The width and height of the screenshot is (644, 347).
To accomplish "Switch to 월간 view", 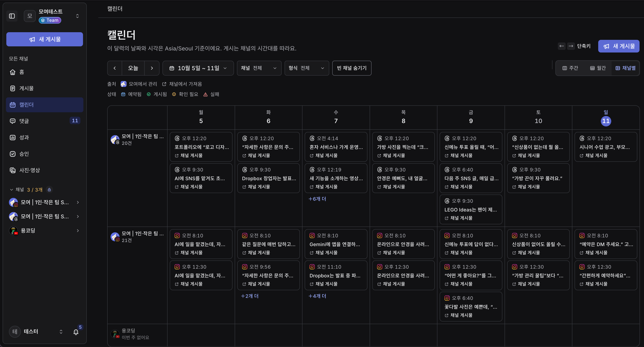I will tap(598, 68).
